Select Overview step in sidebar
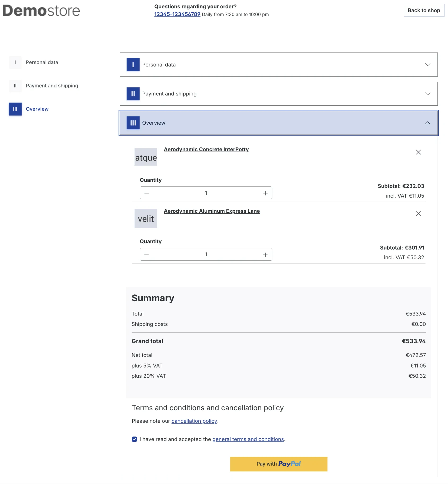This screenshot has width=448, height=484. [x=37, y=109]
